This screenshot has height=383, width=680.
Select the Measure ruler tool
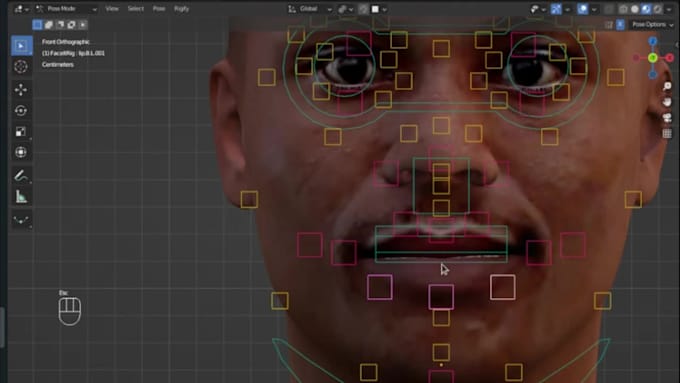pos(21,196)
